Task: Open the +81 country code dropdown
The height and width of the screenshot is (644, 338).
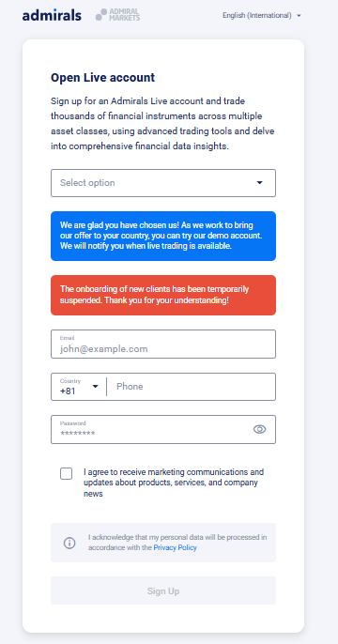Action: 79,387
